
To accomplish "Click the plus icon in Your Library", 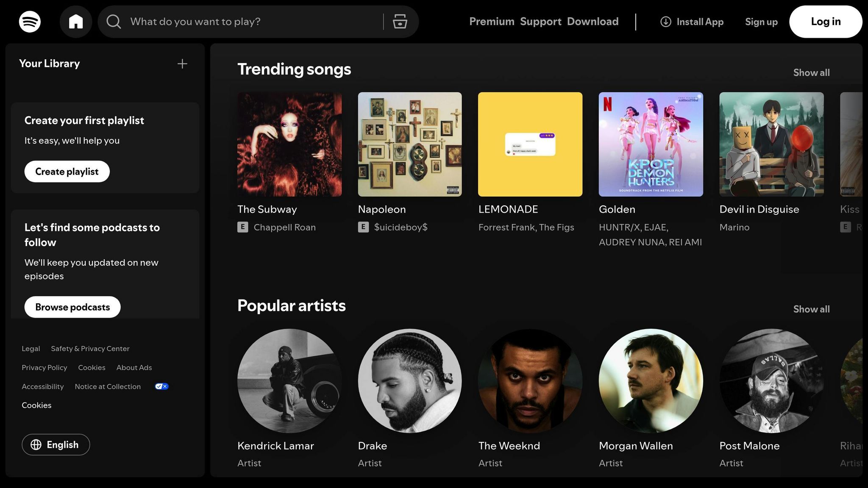I will pyautogui.click(x=182, y=64).
